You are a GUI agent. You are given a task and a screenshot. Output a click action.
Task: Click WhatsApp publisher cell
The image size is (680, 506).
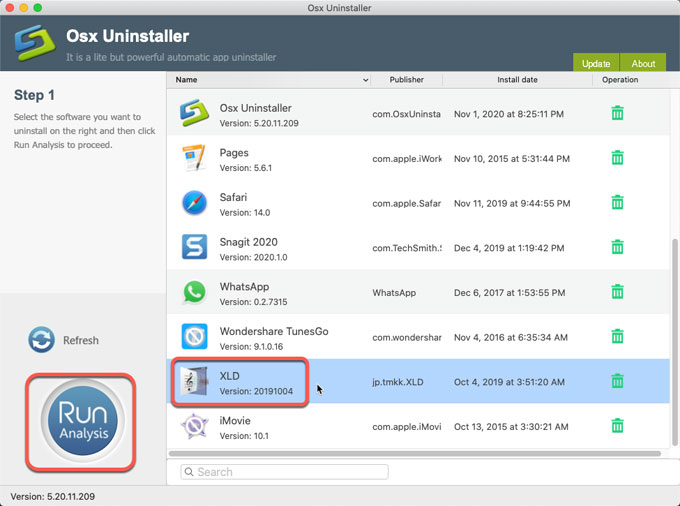(394, 293)
